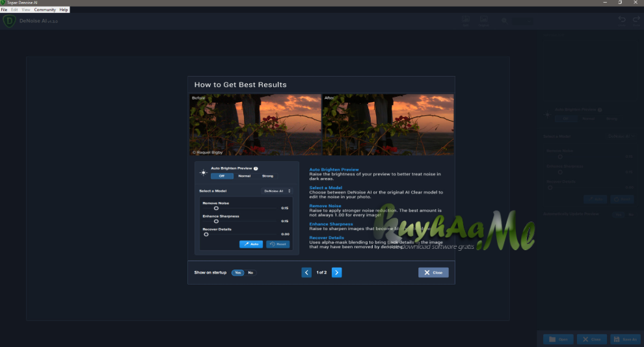Open the Help menu
The image size is (644, 347).
coord(64,10)
